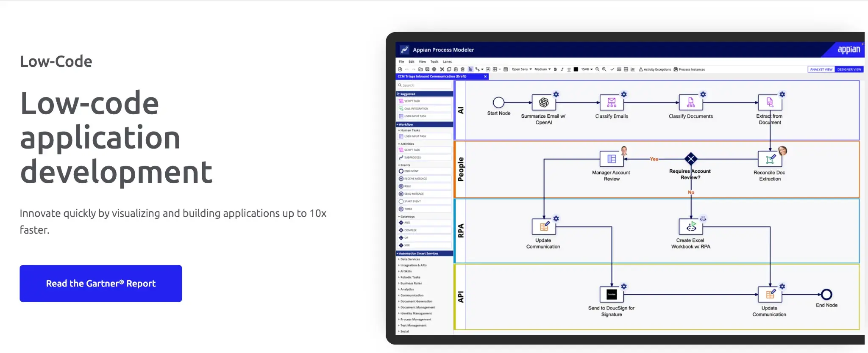Switch to Designer View
868x353 pixels.
849,69
